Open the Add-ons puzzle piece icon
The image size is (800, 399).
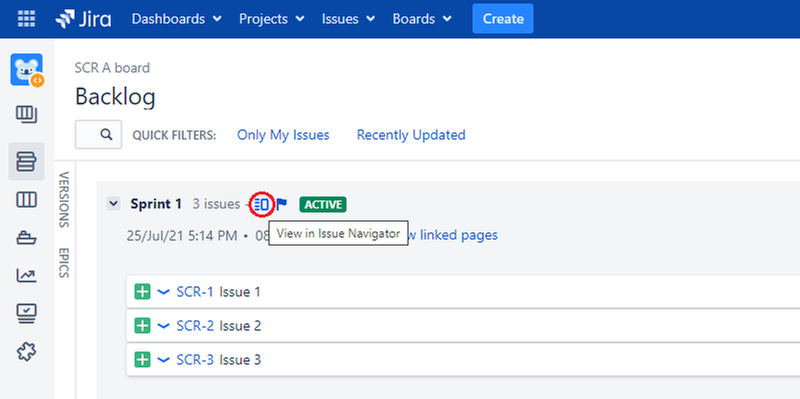[x=27, y=351]
